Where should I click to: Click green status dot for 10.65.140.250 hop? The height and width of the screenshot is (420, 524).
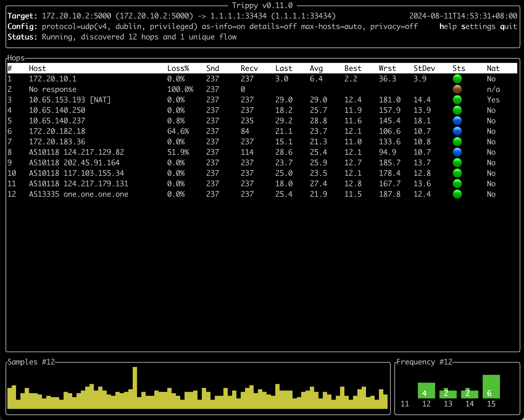pyautogui.click(x=457, y=110)
